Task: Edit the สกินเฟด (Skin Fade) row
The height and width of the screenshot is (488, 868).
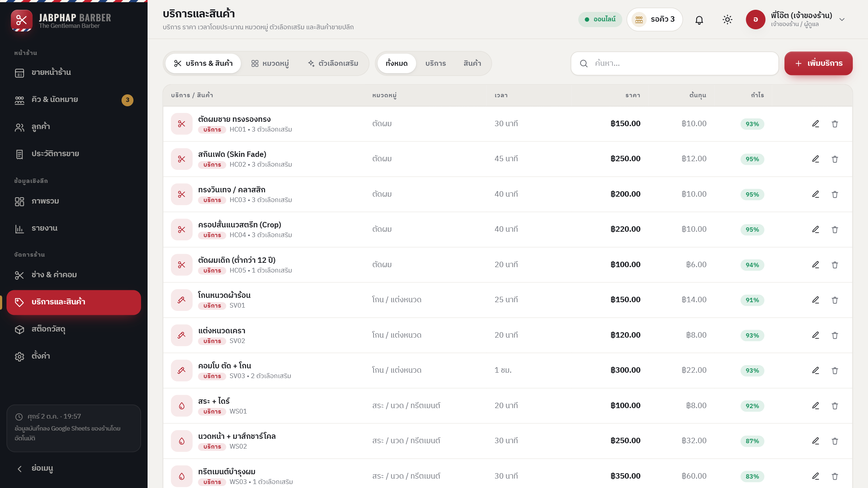Action: click(816, 159)
